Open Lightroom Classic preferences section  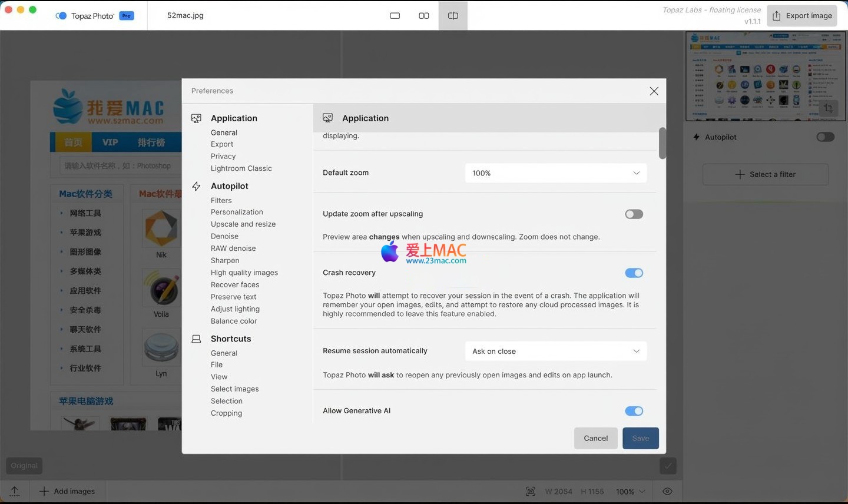tap(241, 168)
